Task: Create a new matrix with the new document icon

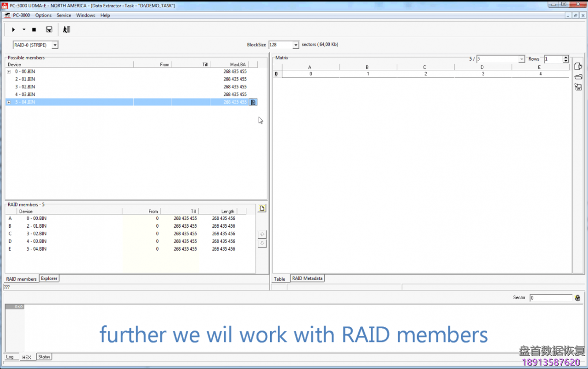Action: coord(578,66)
